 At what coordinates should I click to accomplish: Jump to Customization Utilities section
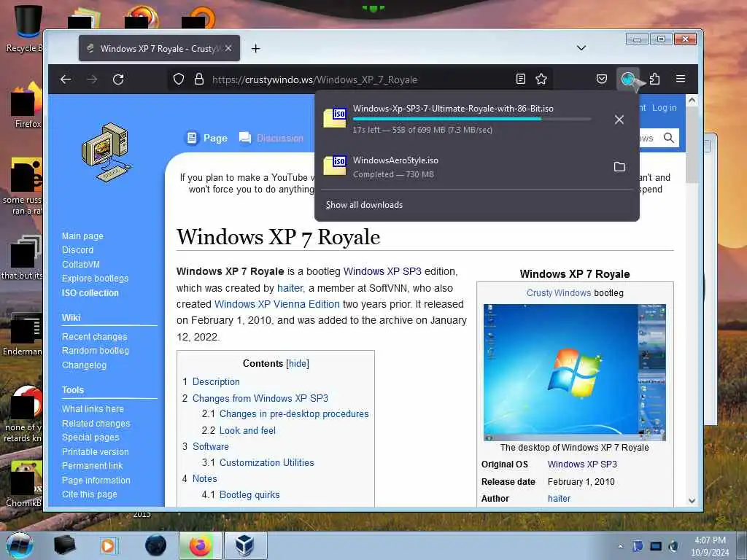267,462
